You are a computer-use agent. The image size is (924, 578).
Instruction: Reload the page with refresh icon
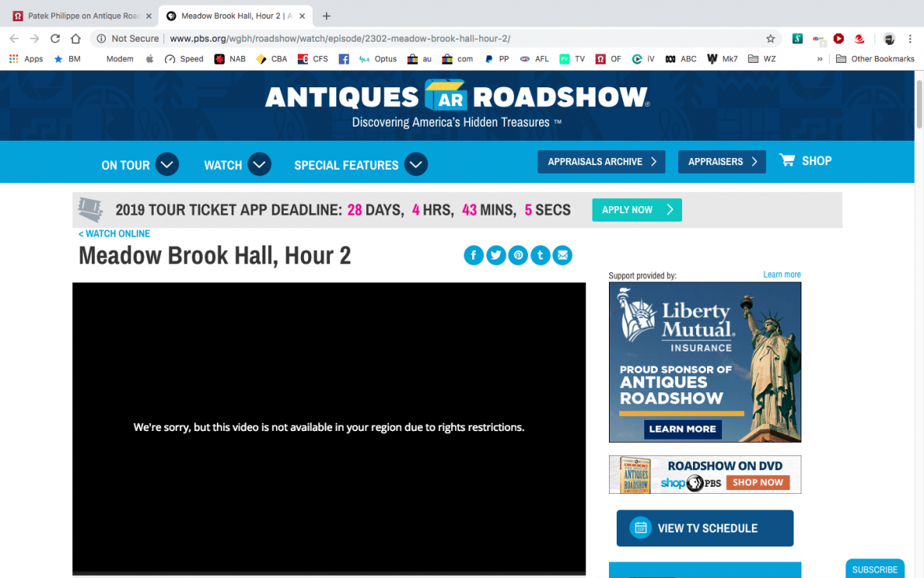[55, 39]
